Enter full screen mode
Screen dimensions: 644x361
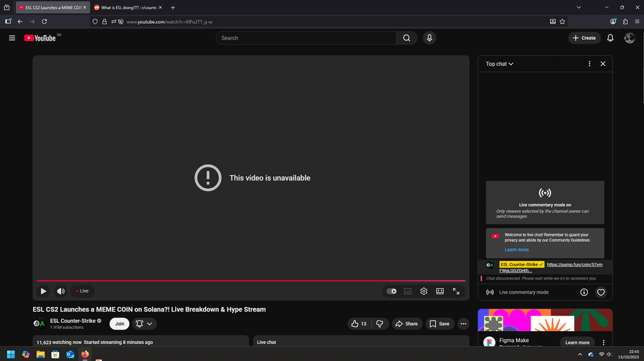coord(456,291)
